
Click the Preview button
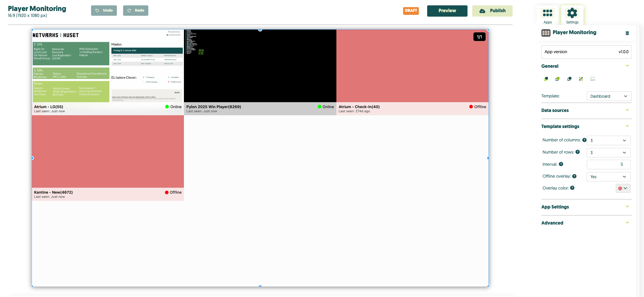tap(447, 11)
